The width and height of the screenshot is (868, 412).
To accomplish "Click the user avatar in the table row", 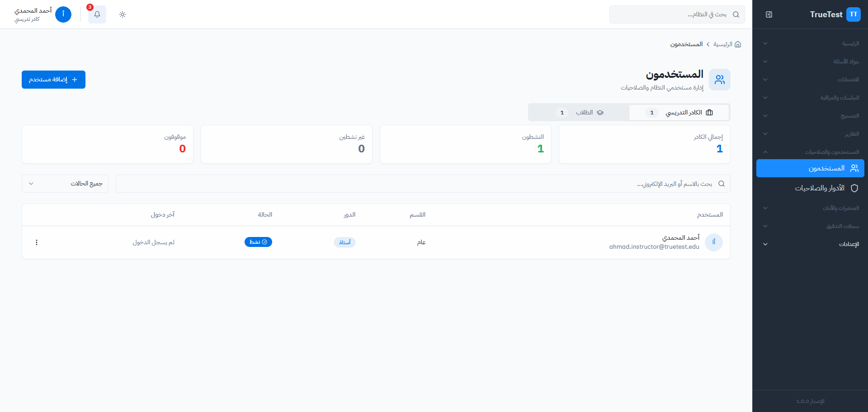I will tap(713, 242).
